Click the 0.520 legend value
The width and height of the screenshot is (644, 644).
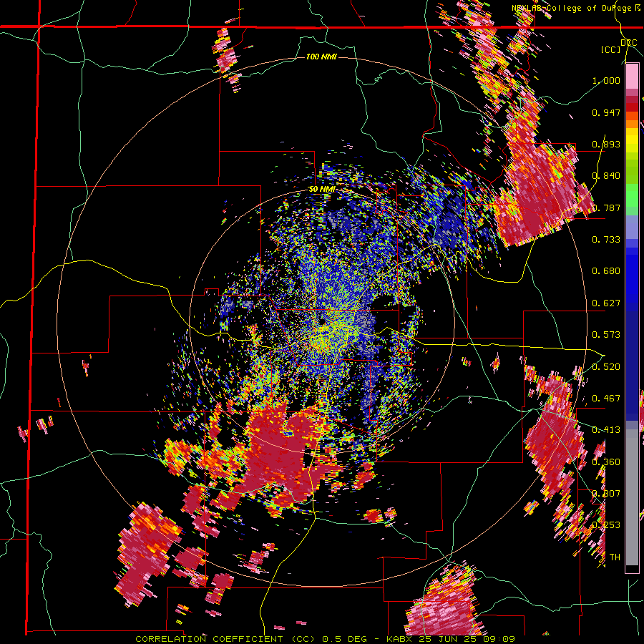tap(606, 366)
